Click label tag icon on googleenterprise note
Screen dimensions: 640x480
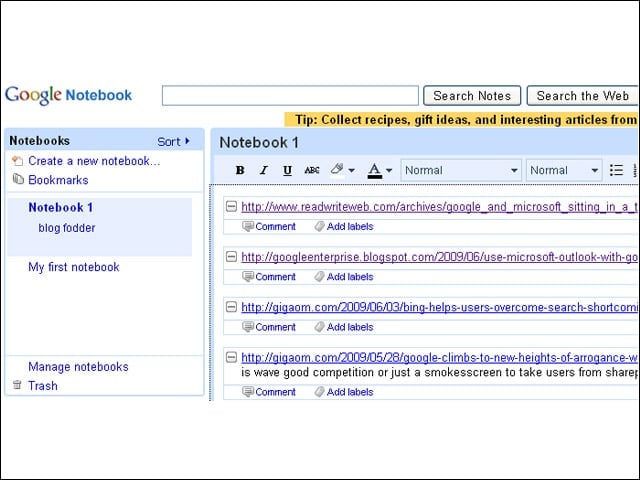320,276
